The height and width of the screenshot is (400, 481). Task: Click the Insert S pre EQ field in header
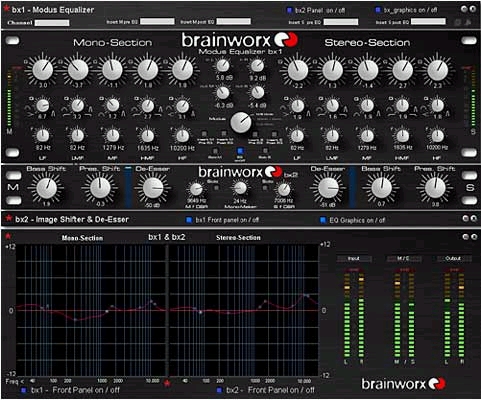[x=341, y=22]
